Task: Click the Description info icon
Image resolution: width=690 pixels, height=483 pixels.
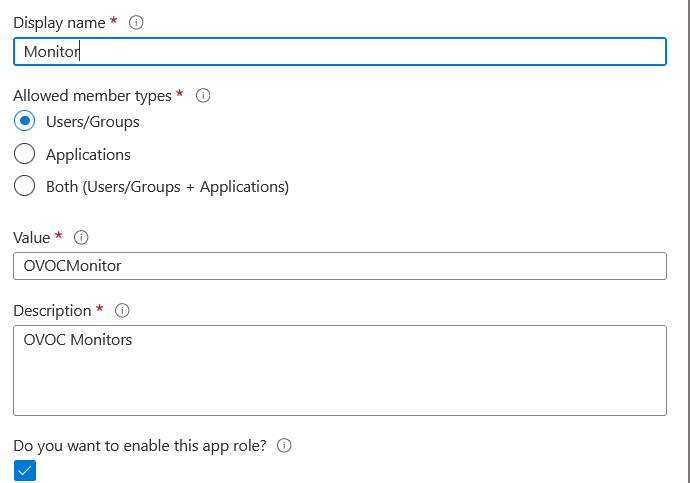Action: [123, 310]
